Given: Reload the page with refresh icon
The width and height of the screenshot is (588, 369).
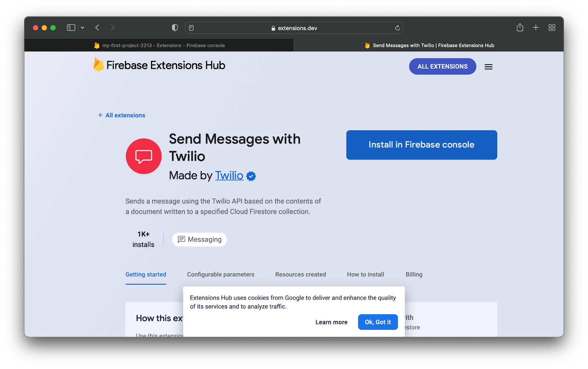Looking at the screenshot, I should tap(397, 28).
